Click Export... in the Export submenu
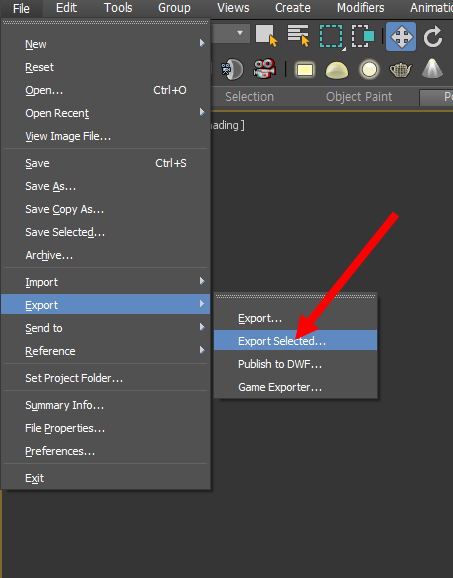Image resolution: width=453 pixels, height=578 pixels. 296,318
